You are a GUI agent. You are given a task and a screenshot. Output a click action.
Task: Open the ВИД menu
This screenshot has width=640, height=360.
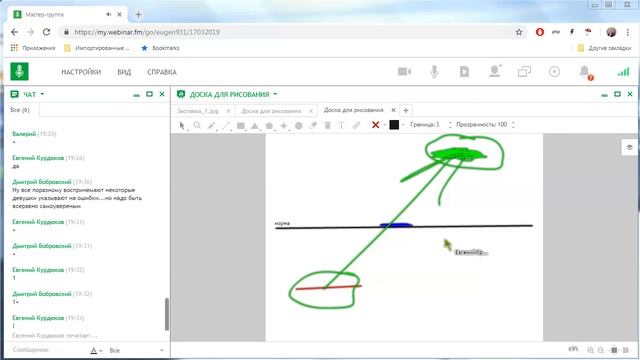click(124, 72)
